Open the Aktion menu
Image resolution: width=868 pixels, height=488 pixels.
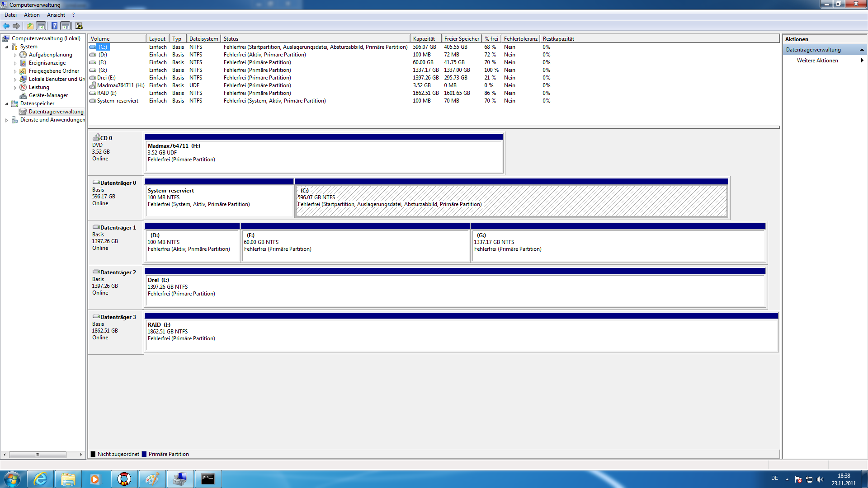click(x=32, y=15)
